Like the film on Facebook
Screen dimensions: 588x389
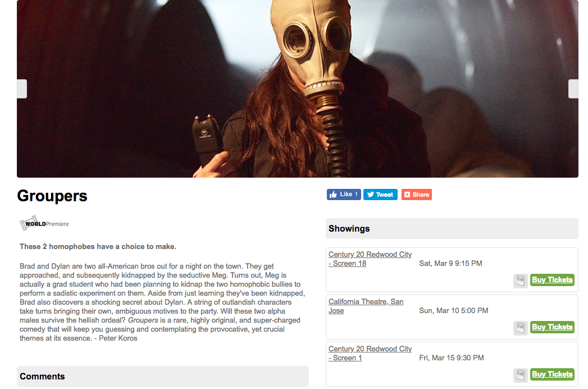click(x=344, y=194)
